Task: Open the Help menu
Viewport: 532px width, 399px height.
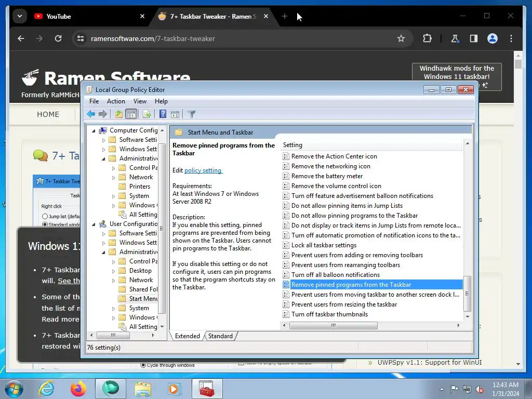Action: coord(161,101)
